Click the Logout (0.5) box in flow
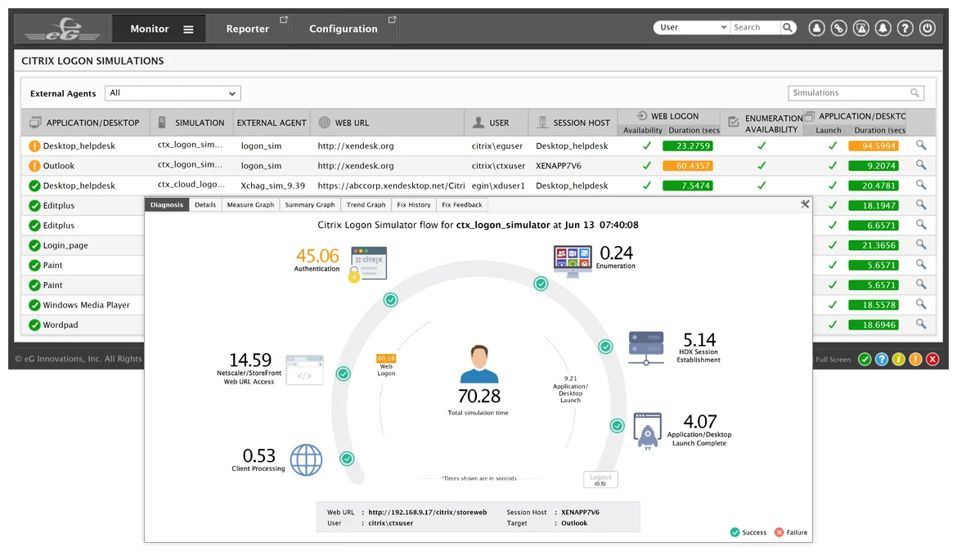 pos(600,480)
